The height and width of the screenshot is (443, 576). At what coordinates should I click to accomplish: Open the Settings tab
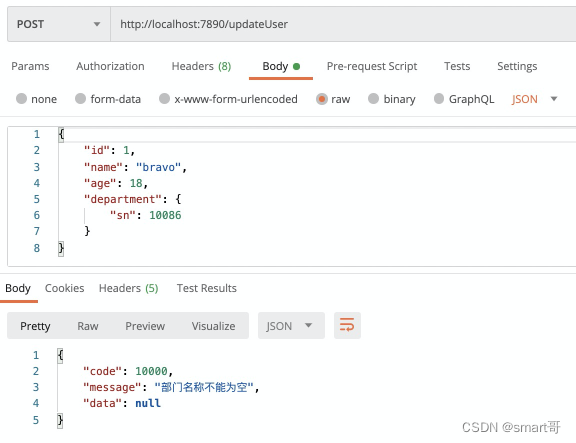[x=517, y=66]
